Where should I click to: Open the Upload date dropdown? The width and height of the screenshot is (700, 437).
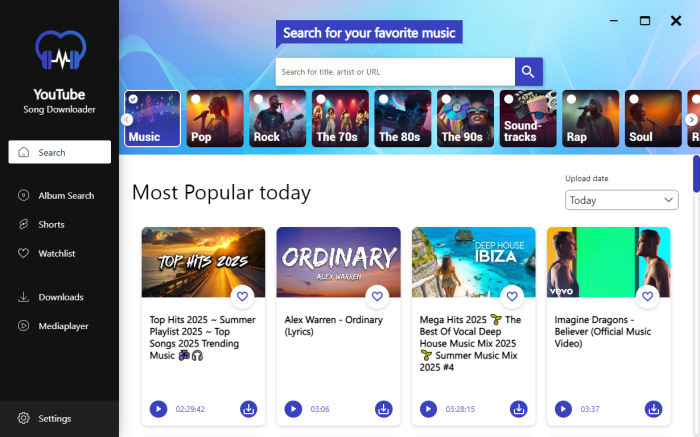pyautogui.click(x=621, y=200)
